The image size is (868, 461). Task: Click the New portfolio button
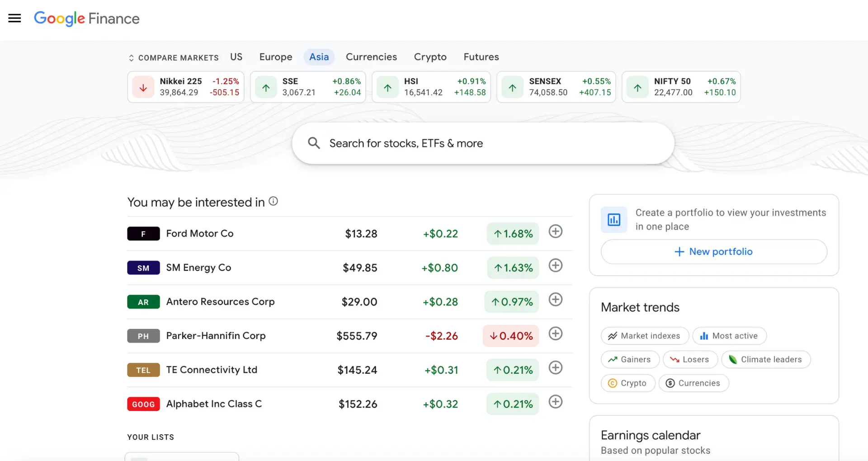[714, 252]
